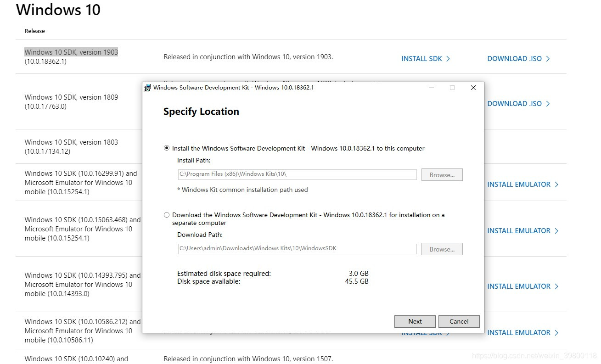Click 'Specify Location' dialog heading
The width and height of the screenshot is (601, 364).
click(x=201, y=112)
